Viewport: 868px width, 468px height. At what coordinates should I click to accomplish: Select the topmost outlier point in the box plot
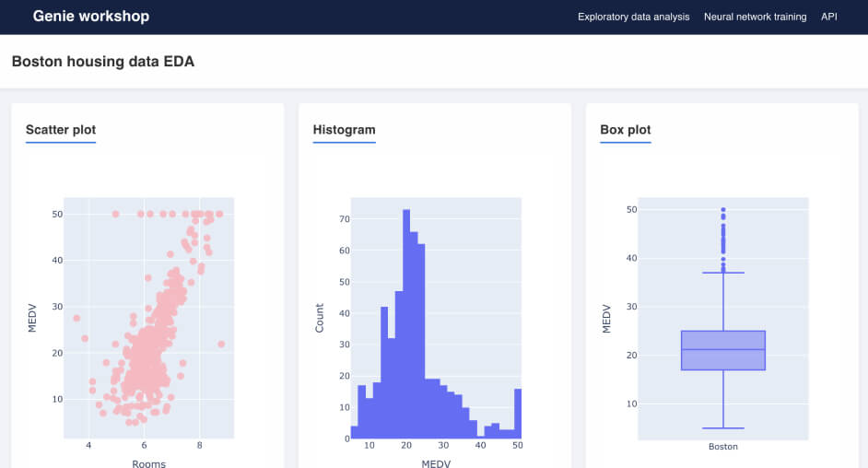(x=723, y=210)
